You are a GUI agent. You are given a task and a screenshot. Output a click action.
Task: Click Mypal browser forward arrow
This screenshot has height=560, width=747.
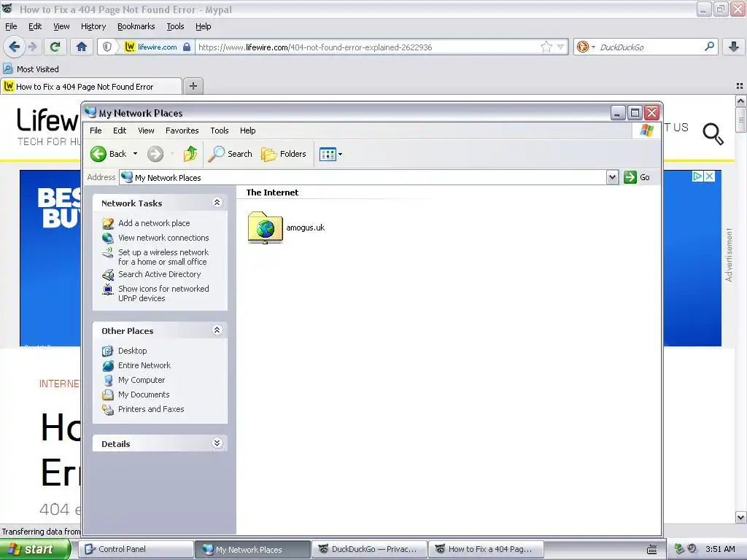pos(32,47)
